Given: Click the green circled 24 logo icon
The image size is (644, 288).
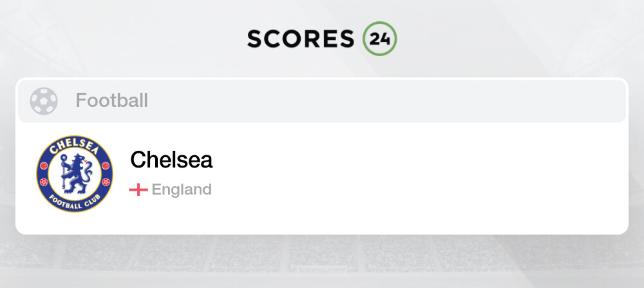Looking at the screenshot, I should (x=379, y=39).
